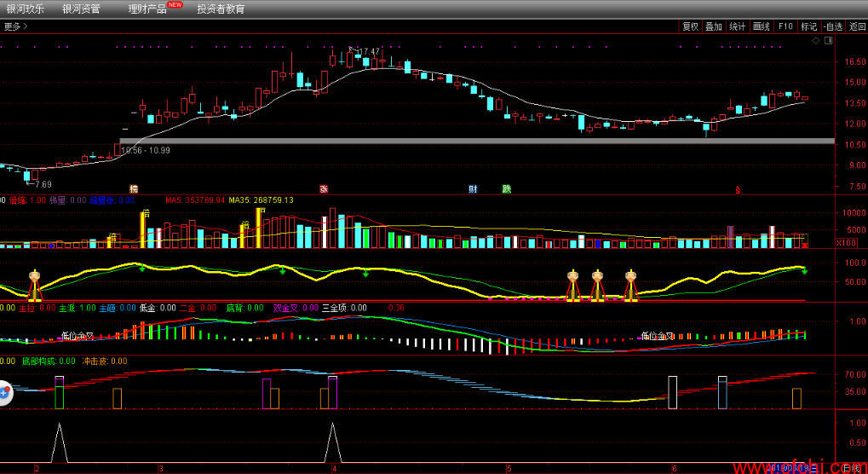Click the 标记 toolbar button
The image size is (868, 474).
(808, 26)
